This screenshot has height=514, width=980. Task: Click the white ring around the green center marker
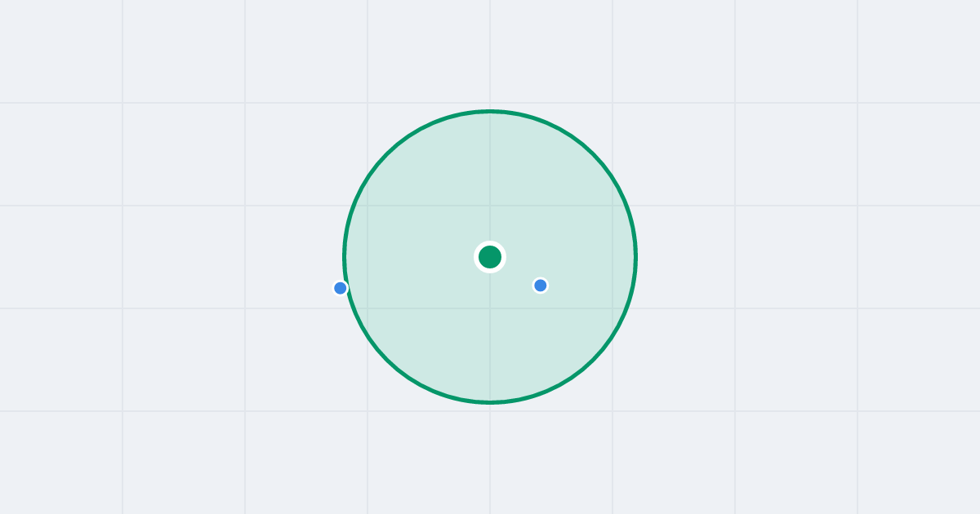(490, 242)
